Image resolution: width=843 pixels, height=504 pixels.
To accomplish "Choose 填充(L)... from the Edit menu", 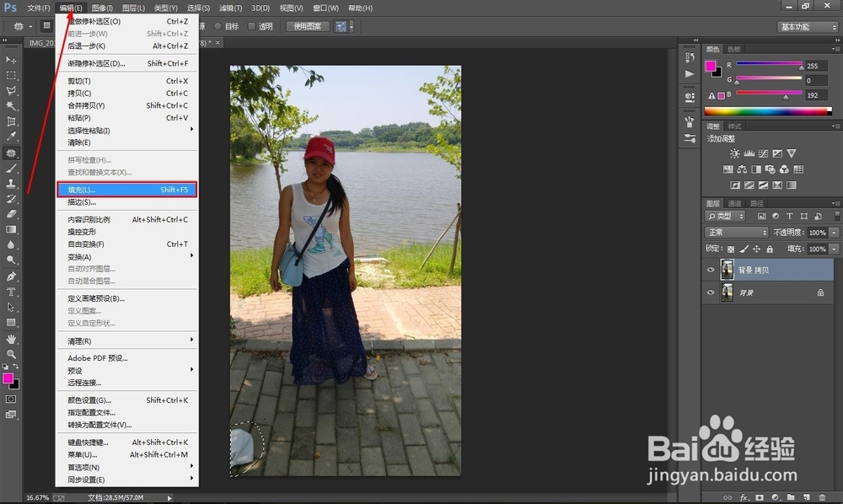I will 127,190.
